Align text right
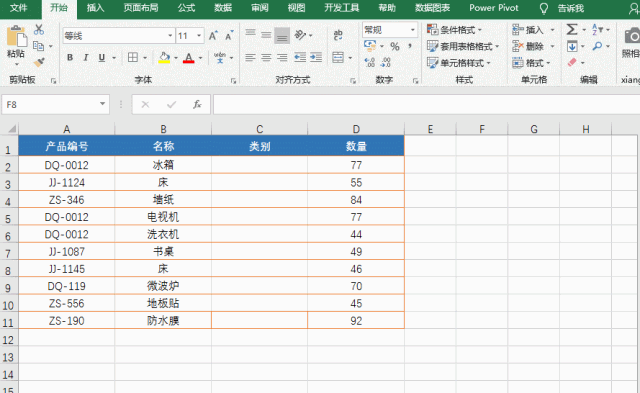640x393 pixels. click(x=282, y=58)
